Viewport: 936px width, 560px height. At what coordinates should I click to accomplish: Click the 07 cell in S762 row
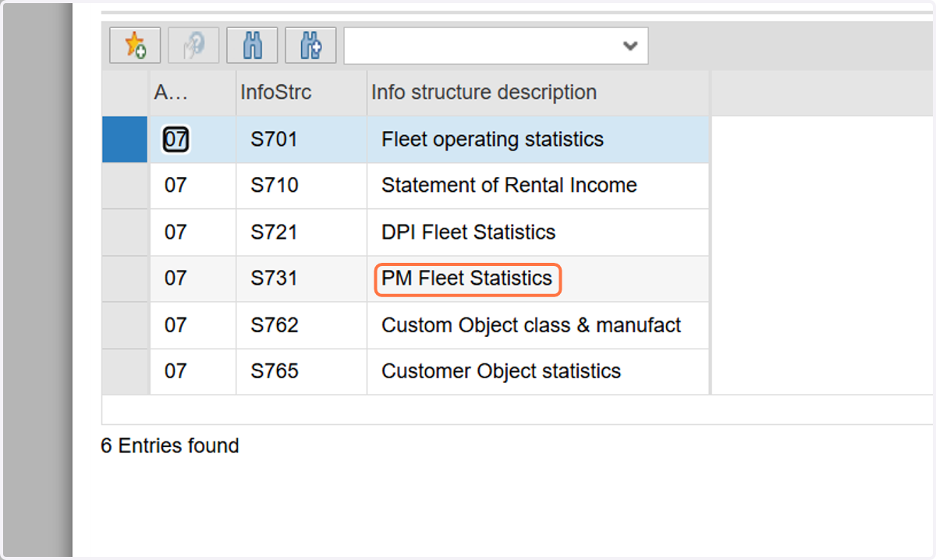pyautogui.click(x=192, y=325)
